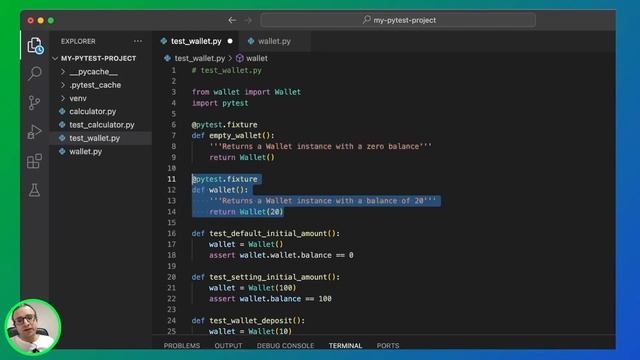Click the presenter webcam thumbnail

pyautogui.click(x=33, y=327)
